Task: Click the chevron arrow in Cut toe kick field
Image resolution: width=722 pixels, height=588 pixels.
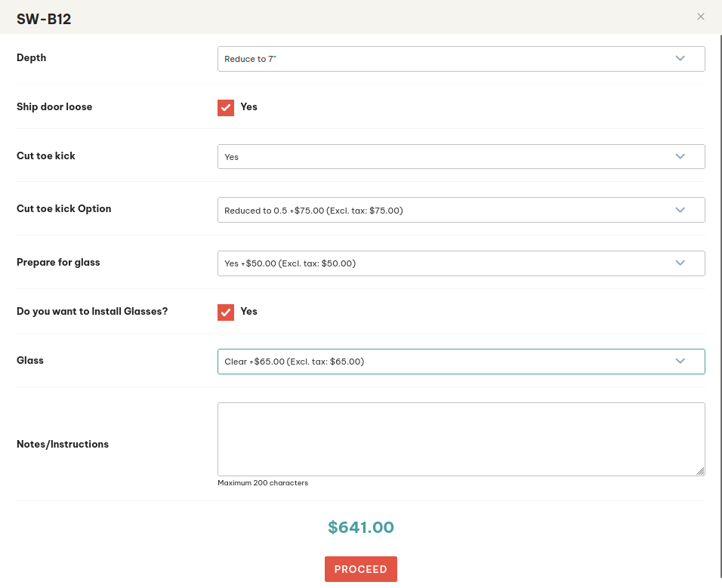Action: [x=680, y=157]
